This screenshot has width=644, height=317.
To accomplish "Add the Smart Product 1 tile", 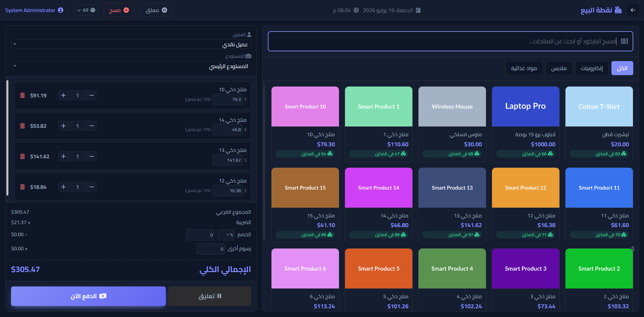I will (379, 124).
